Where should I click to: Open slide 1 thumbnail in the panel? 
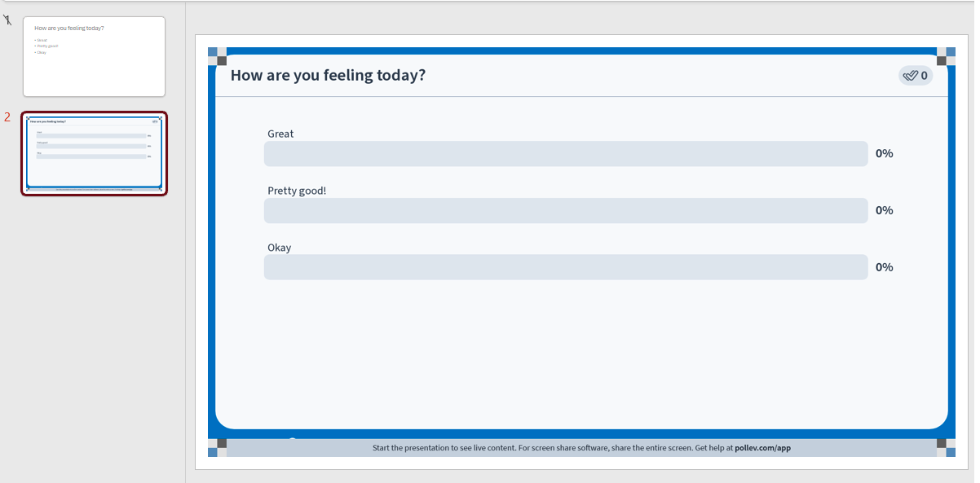coord(94,56)
